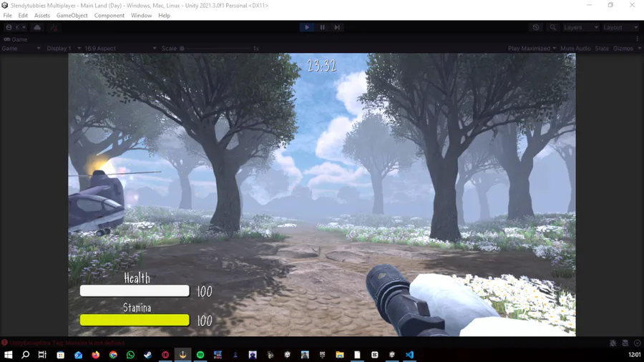Click the auto-generate lighting icon in status bar
644x362 pixels.
[625, 343]
